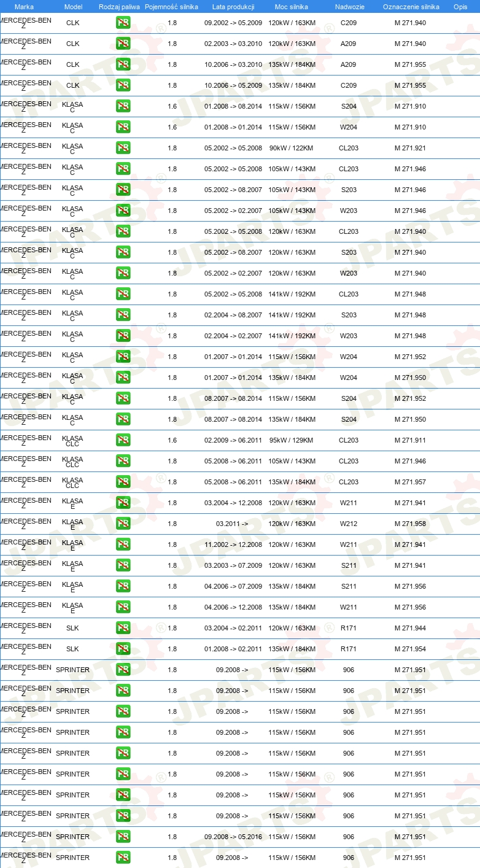Click production years 09.2008 -> 05.2016

pos(233,837)
